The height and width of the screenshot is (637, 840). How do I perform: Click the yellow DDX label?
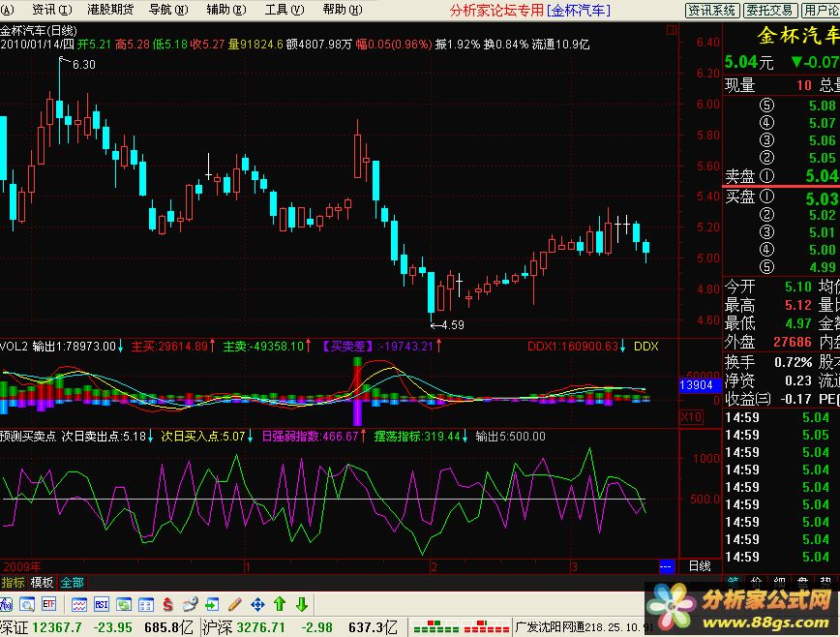[646, 347]
